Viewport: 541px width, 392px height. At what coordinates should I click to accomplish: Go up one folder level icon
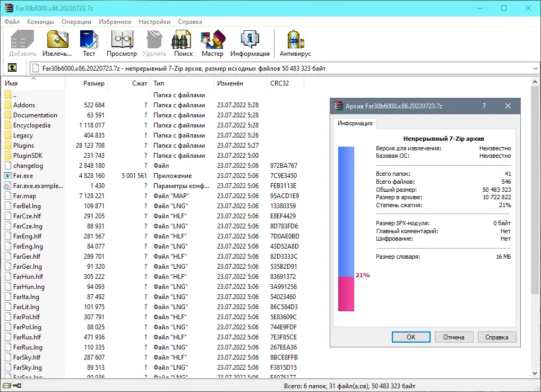click(x=12, y=67)
